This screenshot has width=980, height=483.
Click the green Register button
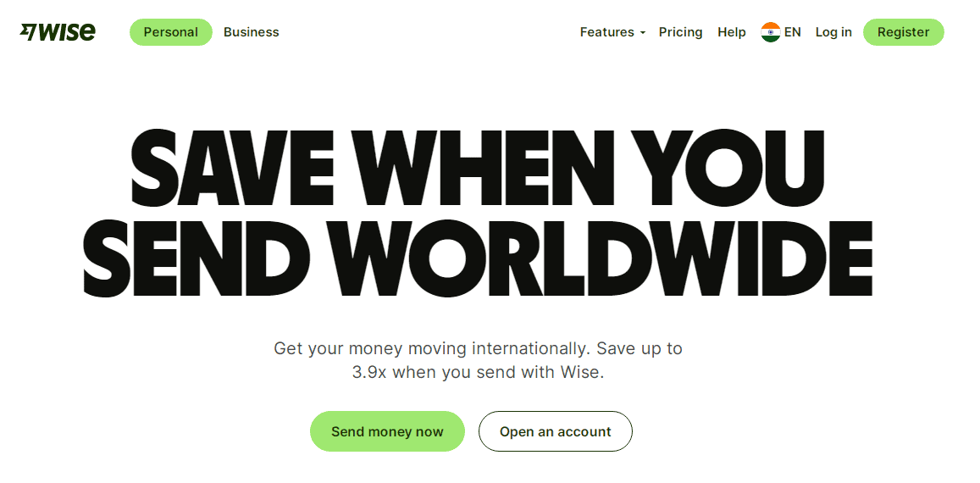click(x=903, y=32)
